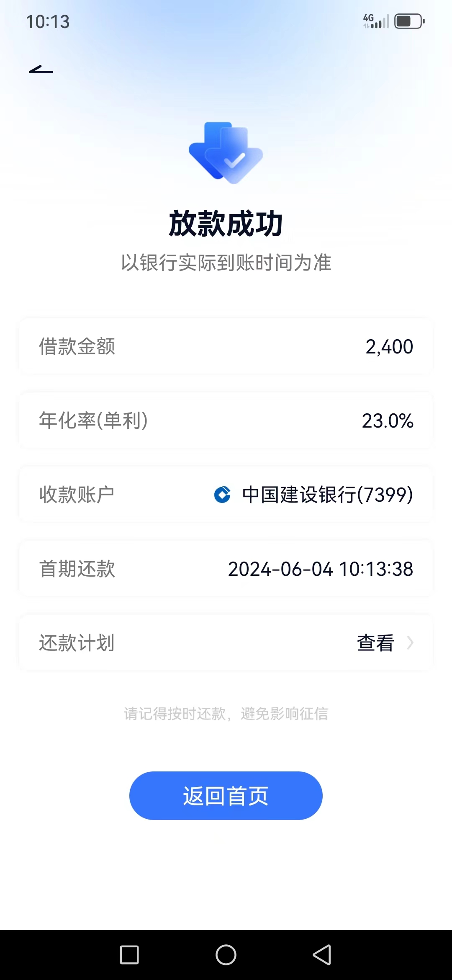Tap the 中国建设银行(7399) account text
452x980 pixels.
[x=328, y=495]
